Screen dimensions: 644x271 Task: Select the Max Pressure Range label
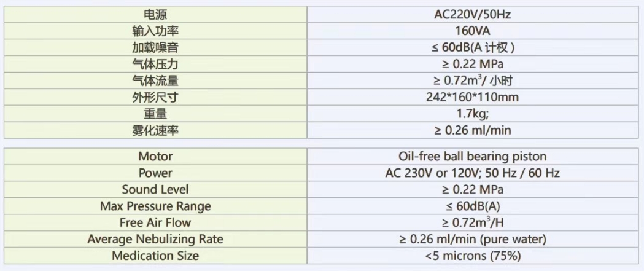155,206
